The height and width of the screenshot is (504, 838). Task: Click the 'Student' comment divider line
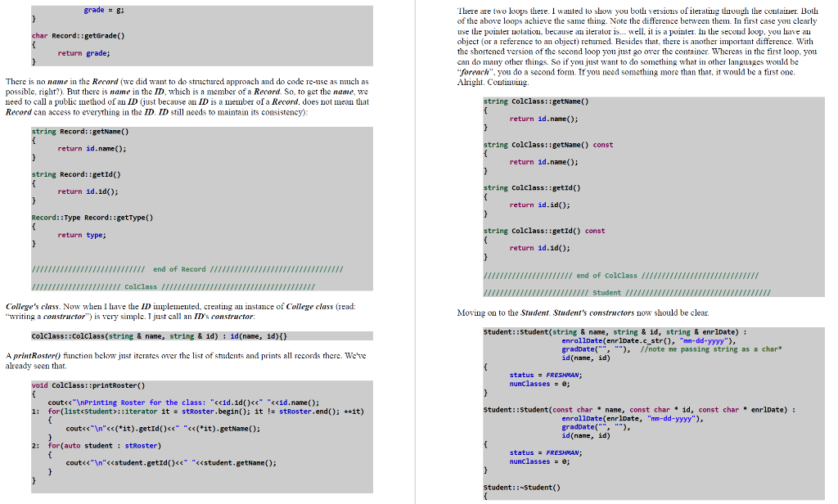(x=628, y=293)
